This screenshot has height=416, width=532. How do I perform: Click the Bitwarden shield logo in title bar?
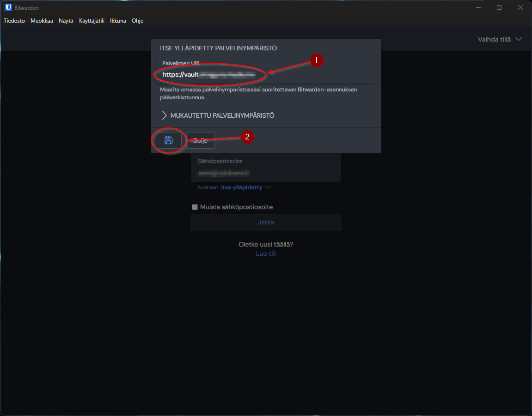coord(8,7)
